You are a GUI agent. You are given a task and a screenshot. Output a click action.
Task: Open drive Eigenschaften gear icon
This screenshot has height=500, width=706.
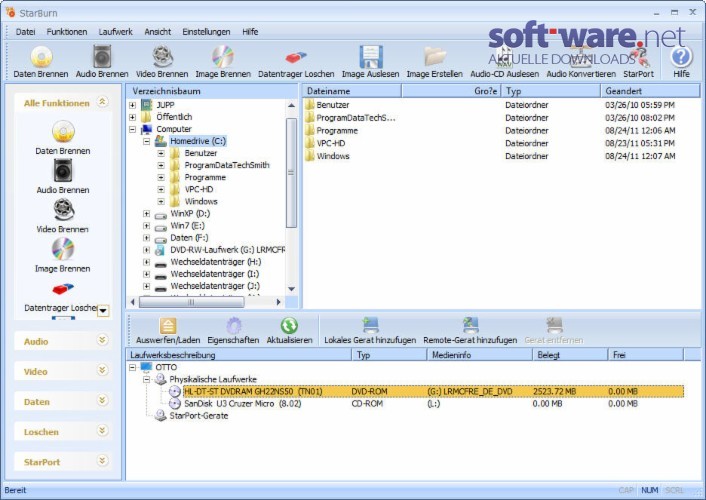click(x=233, y=325)
